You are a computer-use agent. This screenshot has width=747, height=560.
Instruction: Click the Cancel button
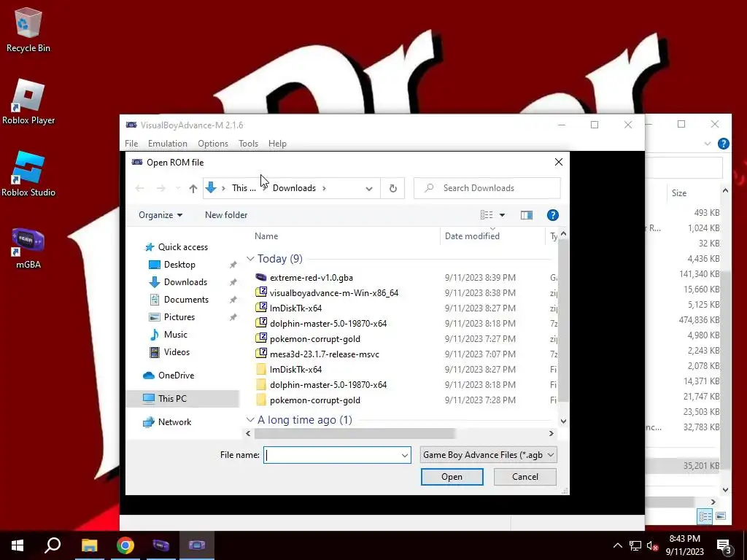click(x=525, y=477)
